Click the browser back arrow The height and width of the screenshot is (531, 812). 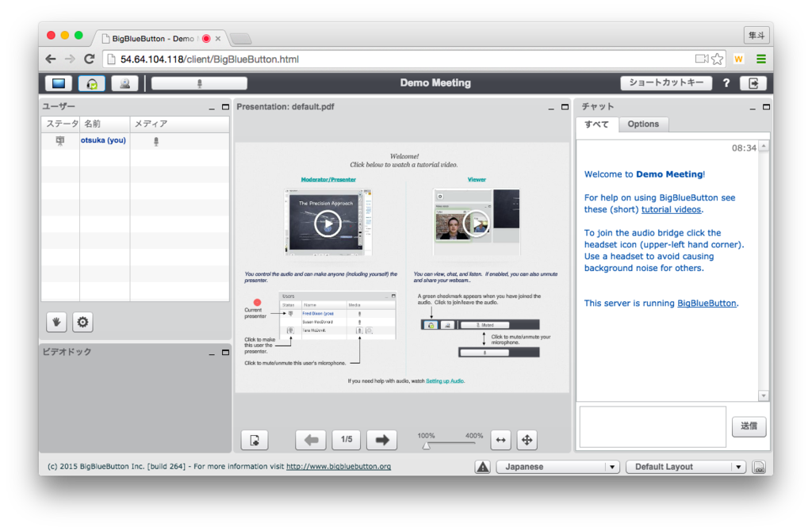point(51,59)
